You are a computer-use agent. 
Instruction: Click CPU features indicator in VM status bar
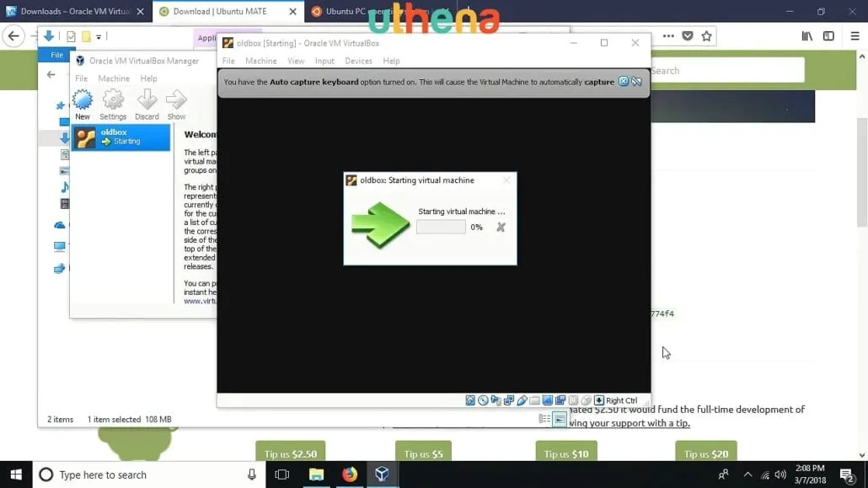click(x=573, y=400)
